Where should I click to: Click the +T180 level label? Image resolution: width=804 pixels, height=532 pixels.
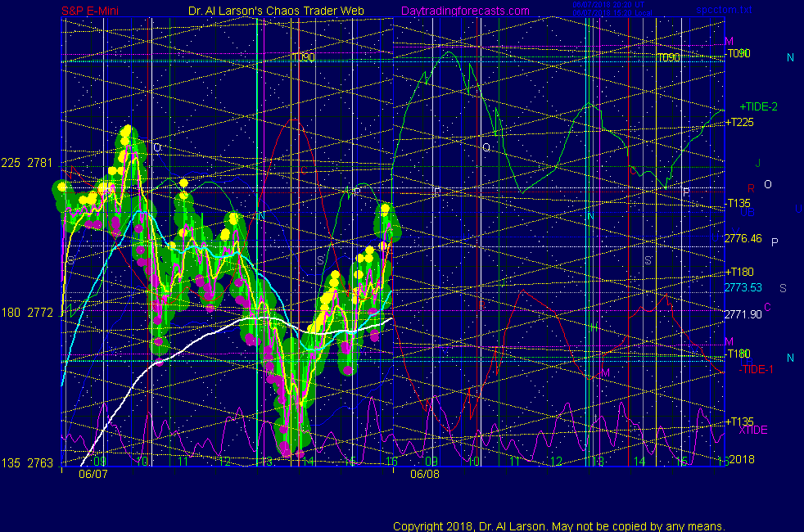pos(739,273)
